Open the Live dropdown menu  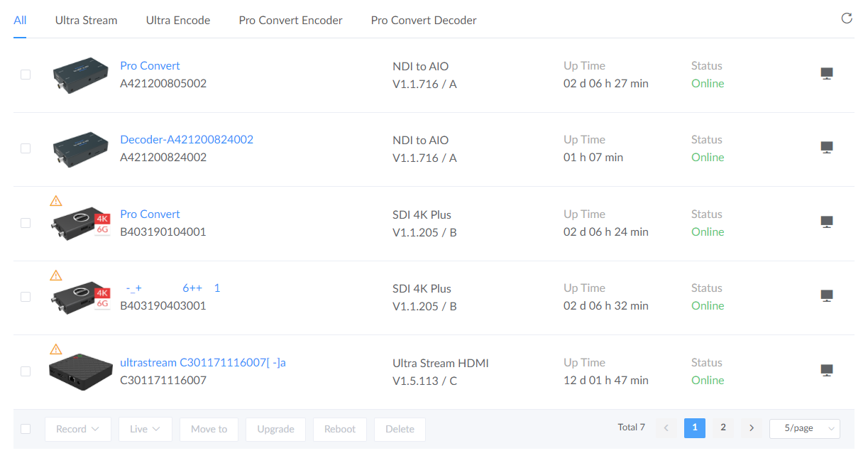(x=145, y=429)
